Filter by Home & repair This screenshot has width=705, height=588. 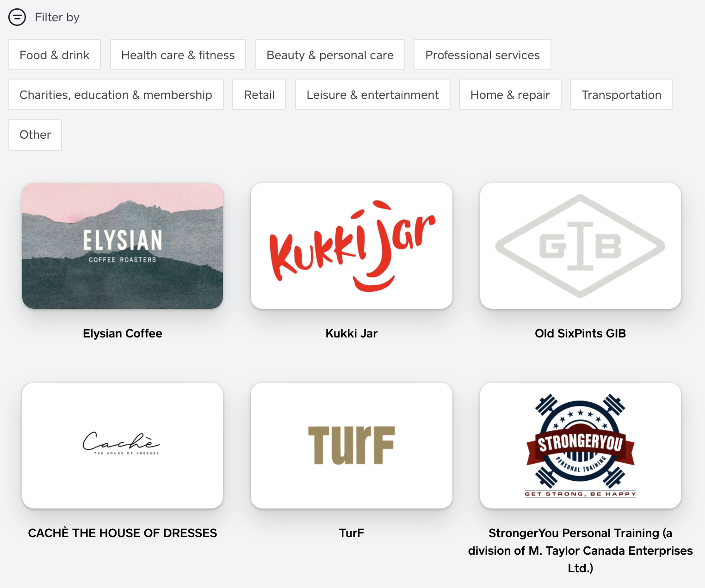(510, 94)
